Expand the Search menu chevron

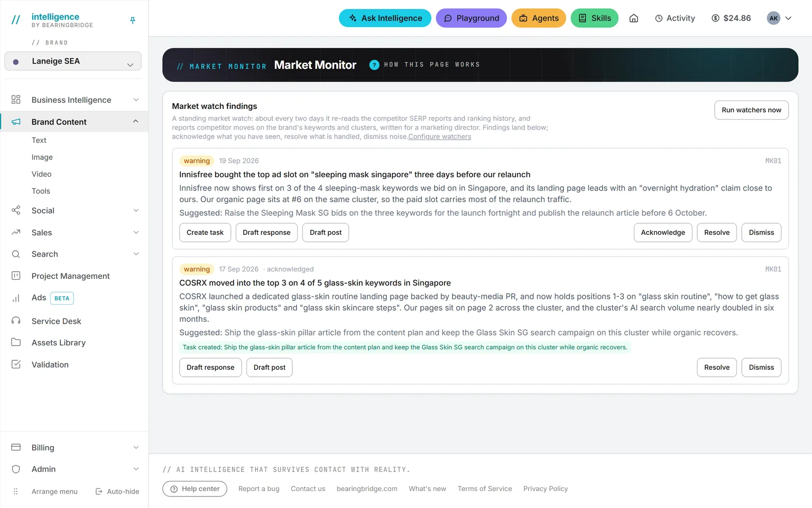click(x=136, y=254)
